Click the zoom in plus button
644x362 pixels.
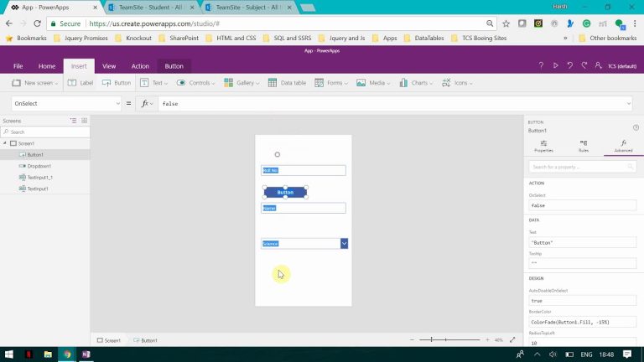[x=487, y=340]
